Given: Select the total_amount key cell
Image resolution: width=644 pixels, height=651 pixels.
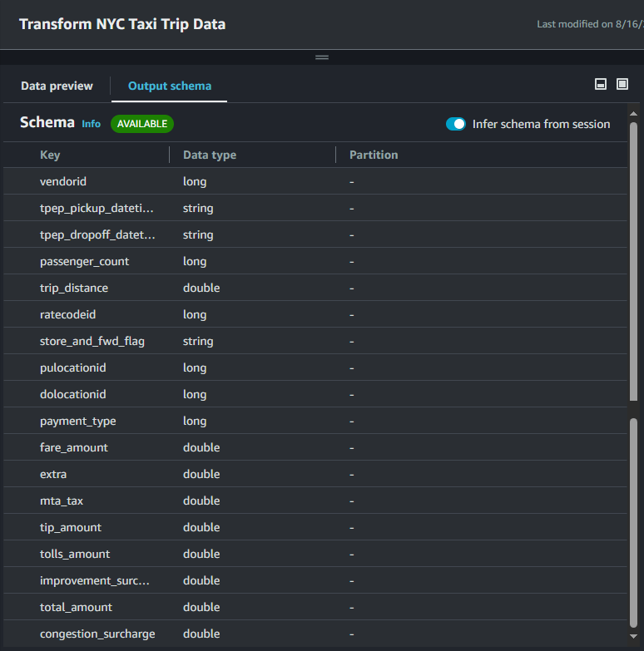Looking at the screenshot, I should tap(76, 607).
